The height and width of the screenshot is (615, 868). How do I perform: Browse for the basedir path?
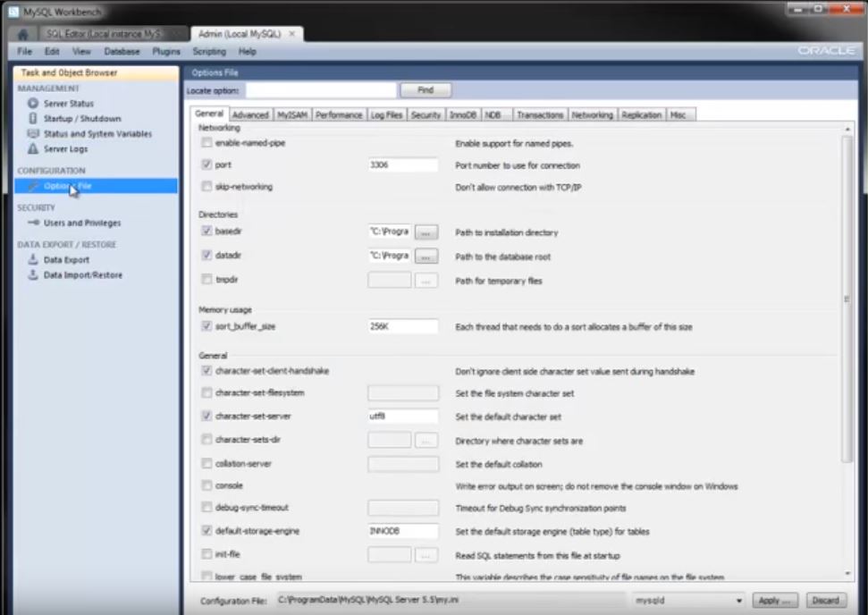click(x=426, y=232)
